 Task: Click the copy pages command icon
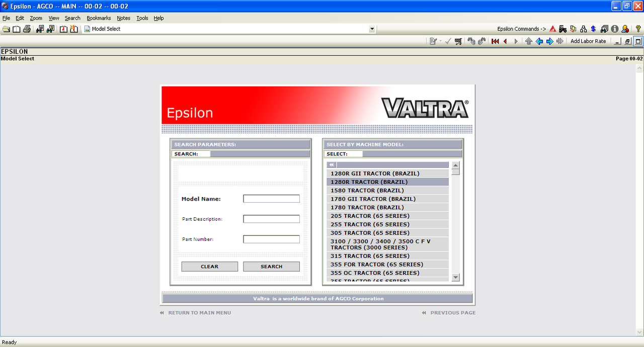point(573,29)
